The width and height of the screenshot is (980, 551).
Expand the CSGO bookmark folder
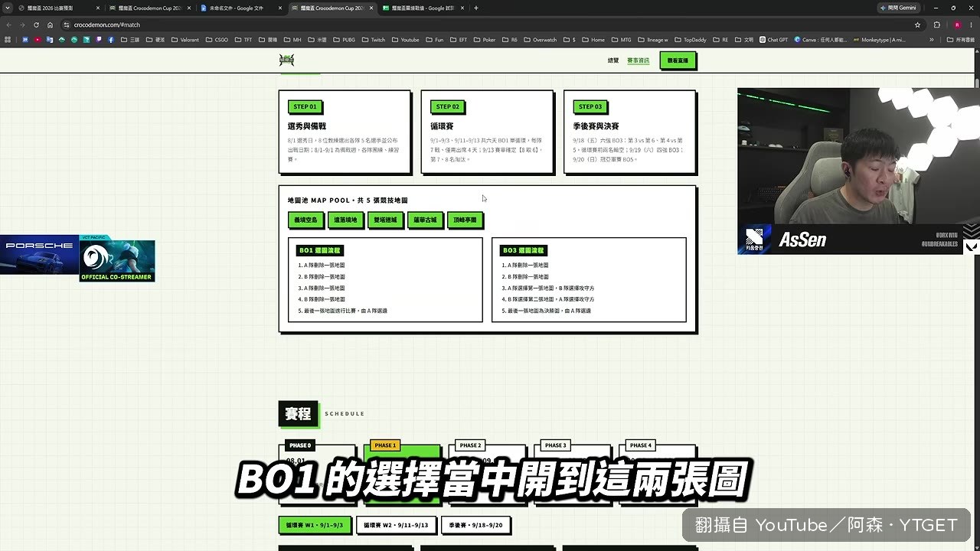217,40
